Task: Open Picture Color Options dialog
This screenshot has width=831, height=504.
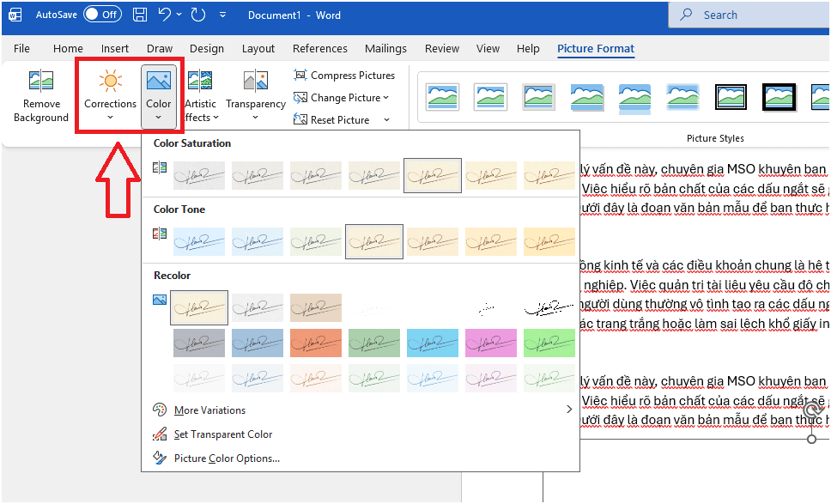Action: point(227,458)
